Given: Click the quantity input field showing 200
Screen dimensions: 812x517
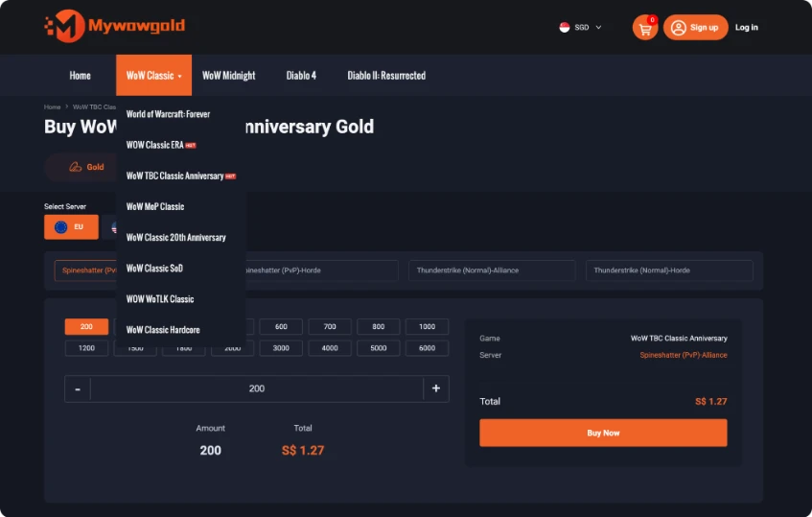Looking at the screenshot, I should [x=257, y=388].
